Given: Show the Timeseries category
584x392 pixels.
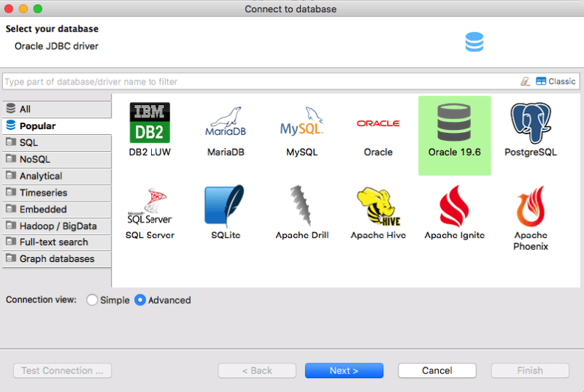Looking at the screenshot, I should pyautogui.click(x=57, y=193).
